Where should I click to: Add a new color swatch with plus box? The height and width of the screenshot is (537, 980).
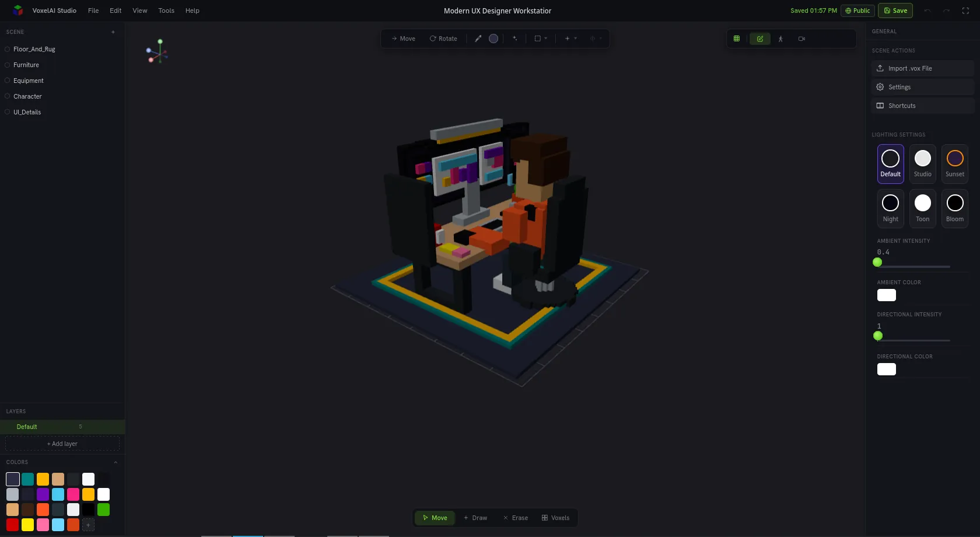88,525
